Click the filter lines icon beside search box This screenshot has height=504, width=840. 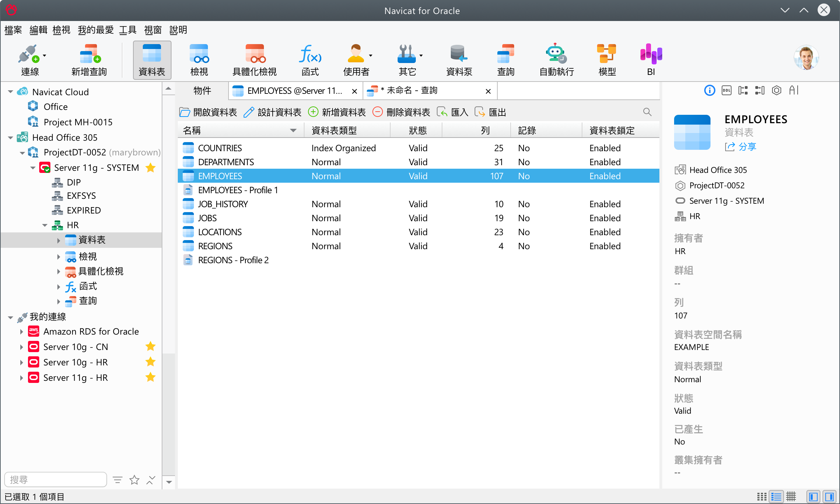(x=118, y=480)
